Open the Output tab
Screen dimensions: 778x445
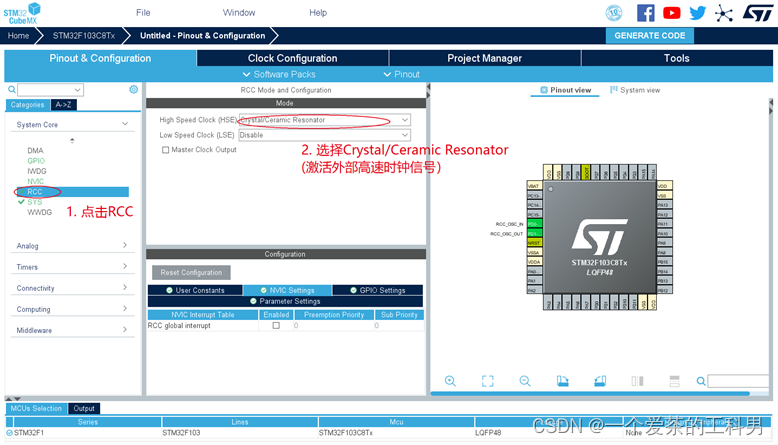click(x=84, y=408)
